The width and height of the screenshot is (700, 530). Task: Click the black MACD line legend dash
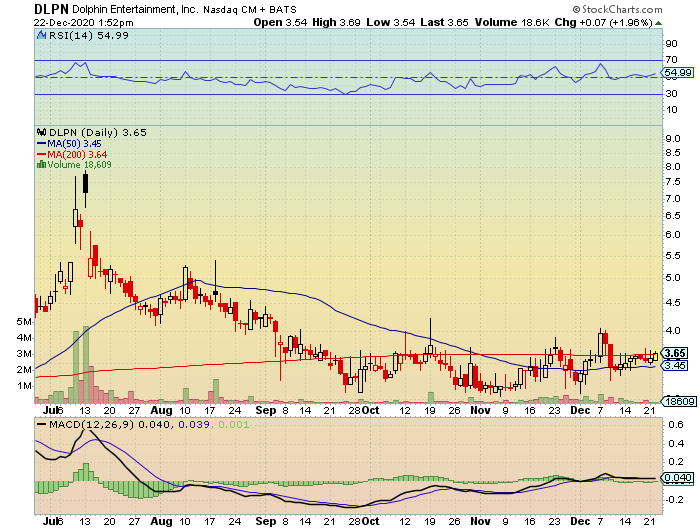(x=42, y=424)
